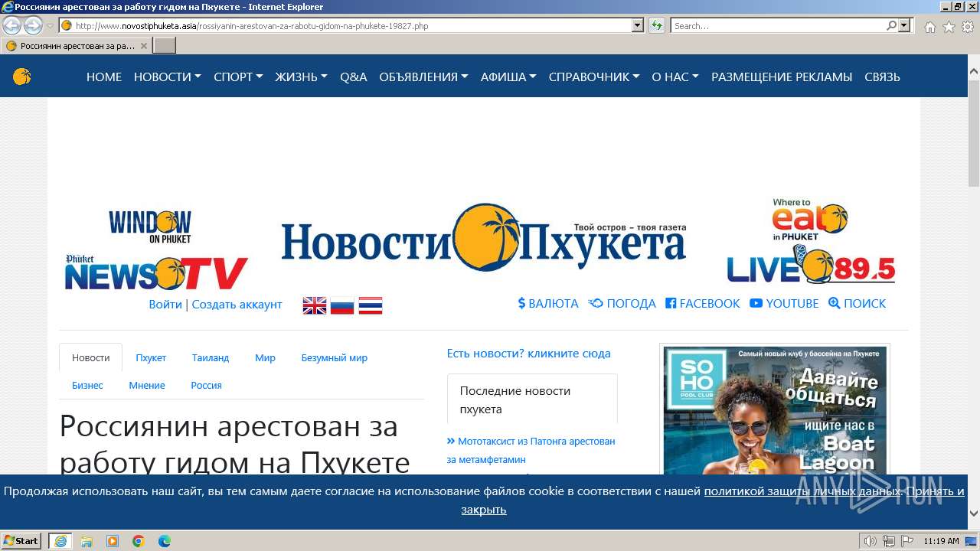The height and width of the screenshot is (551, 980).
Task: Launch Chrome from the taskbar
Action: [x=139, y=541]
